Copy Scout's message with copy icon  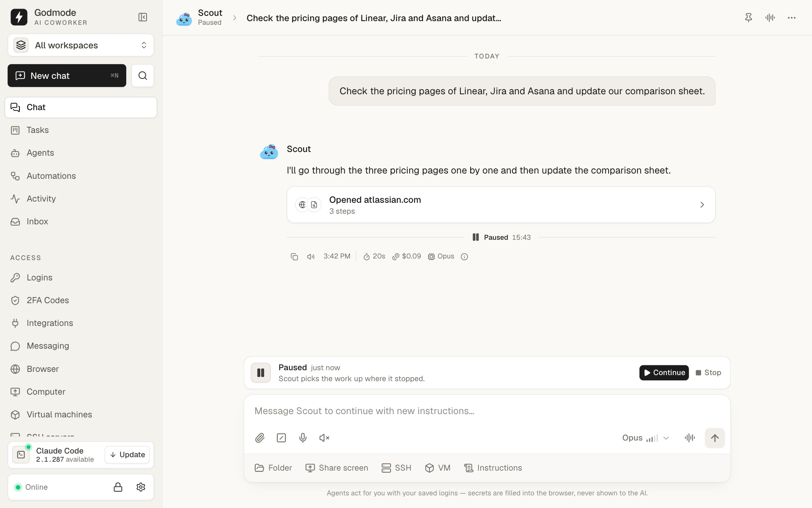tap(294, 256)
